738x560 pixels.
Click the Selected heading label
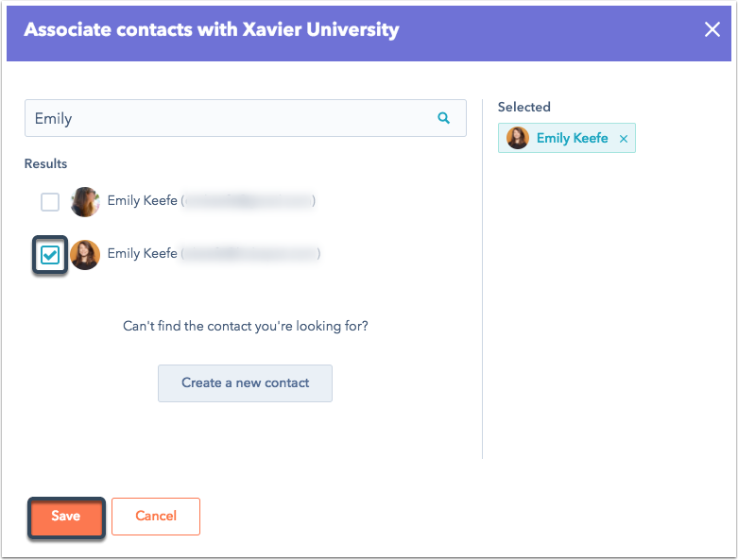coord(523,107)
